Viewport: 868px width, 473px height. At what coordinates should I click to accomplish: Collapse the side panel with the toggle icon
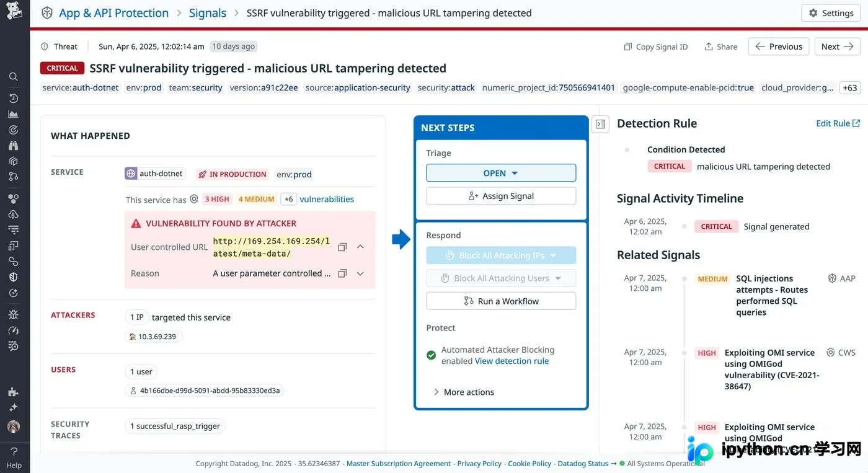click(600, 124)
